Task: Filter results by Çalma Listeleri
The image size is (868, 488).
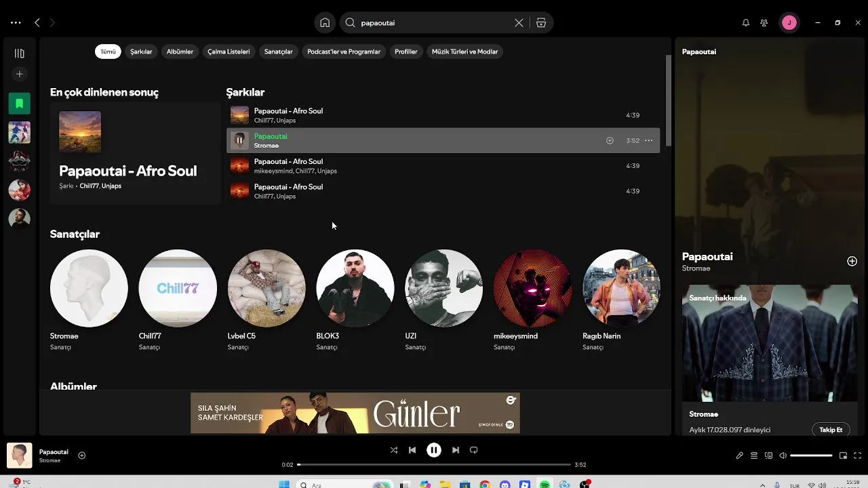Action: coord(229,52)
